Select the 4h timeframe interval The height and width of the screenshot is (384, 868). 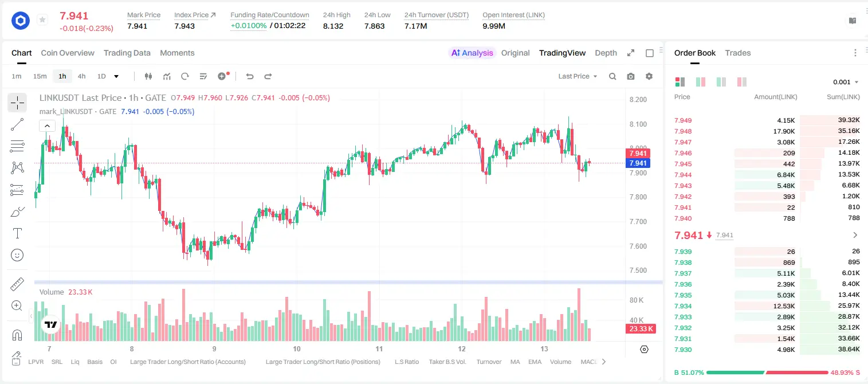[x=81, y=76]
